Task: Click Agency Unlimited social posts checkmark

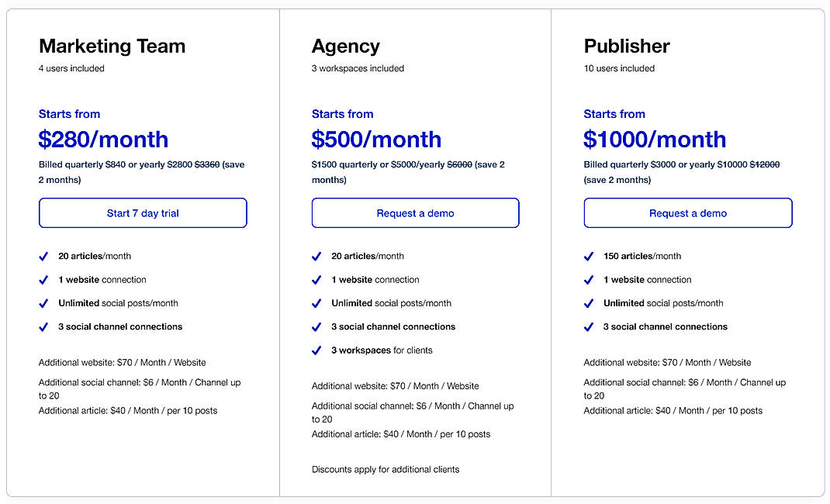Action: pyautogui.click(x=316, y=303)
